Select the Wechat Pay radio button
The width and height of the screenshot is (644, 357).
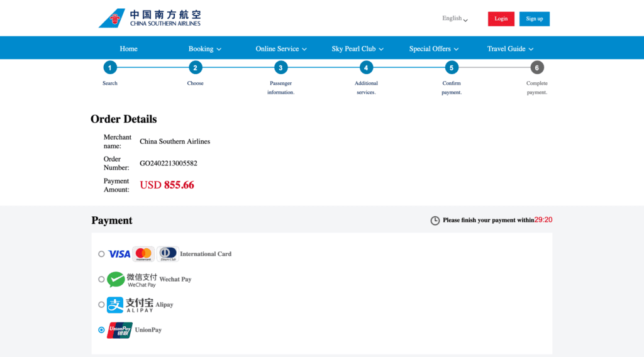point(101,280)
